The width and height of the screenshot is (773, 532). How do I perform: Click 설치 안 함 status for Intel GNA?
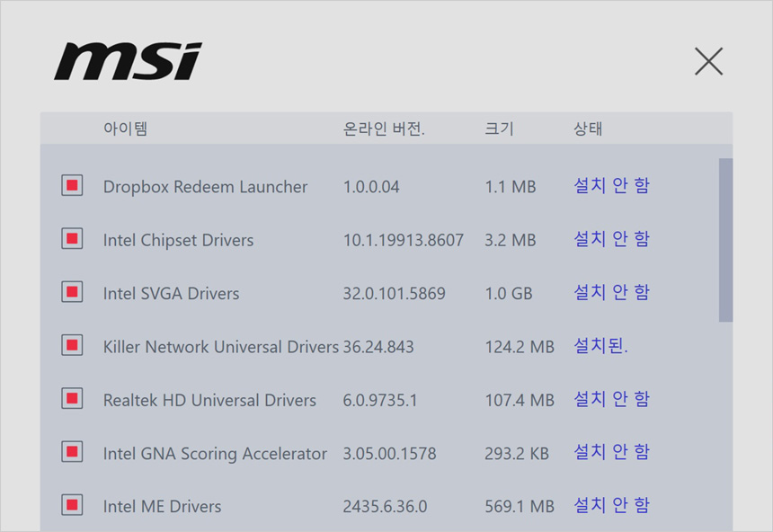612,452
